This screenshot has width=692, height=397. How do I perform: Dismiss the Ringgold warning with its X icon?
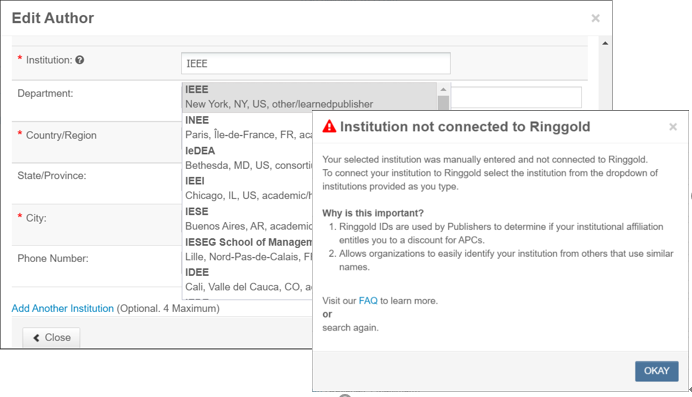click(x=673, y=127)
